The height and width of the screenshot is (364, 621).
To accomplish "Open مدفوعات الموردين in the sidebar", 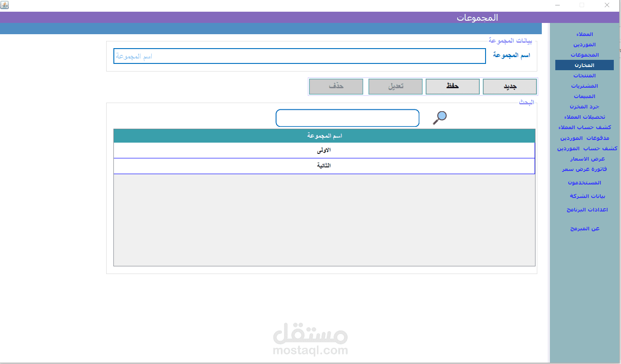I will coord(585,138).
